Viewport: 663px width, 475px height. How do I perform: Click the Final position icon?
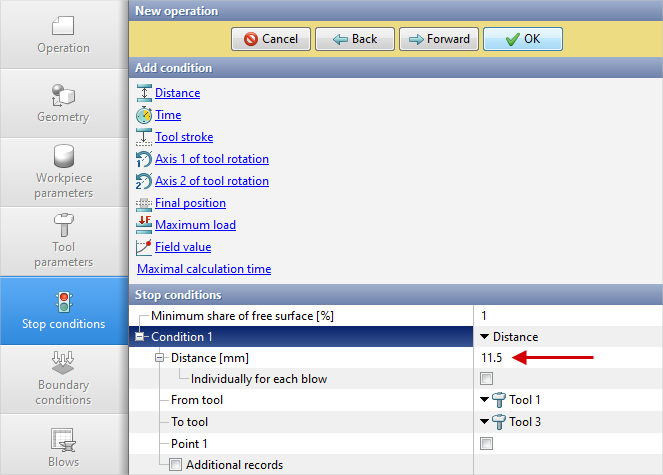pos(143,203)
